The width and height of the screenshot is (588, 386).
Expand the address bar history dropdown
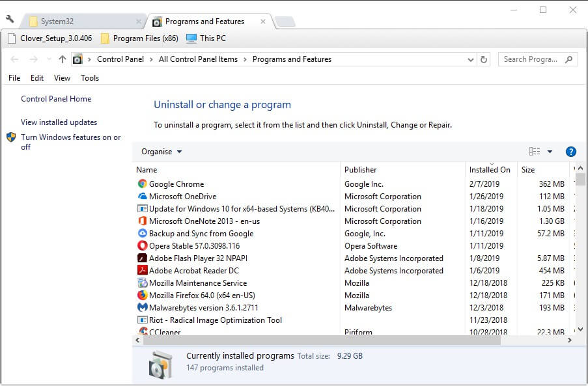[x=471, y=59]
